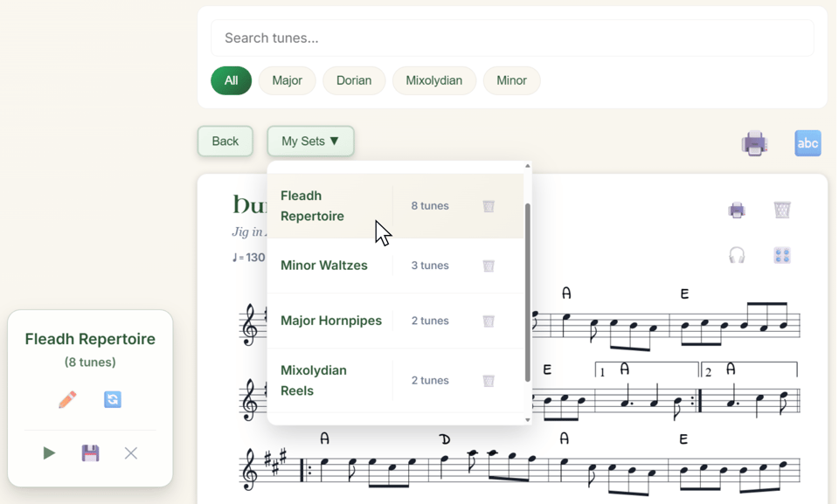Click the Search tunes input field
The image size is (839, 504).
click(x=512, y=38)
